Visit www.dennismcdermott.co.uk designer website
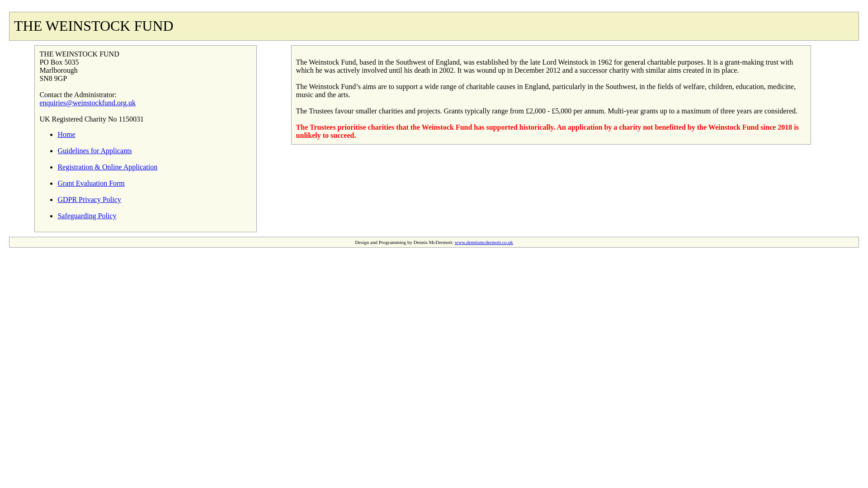The height and width of the screenshot is (488, 868). tap(483, 243)
